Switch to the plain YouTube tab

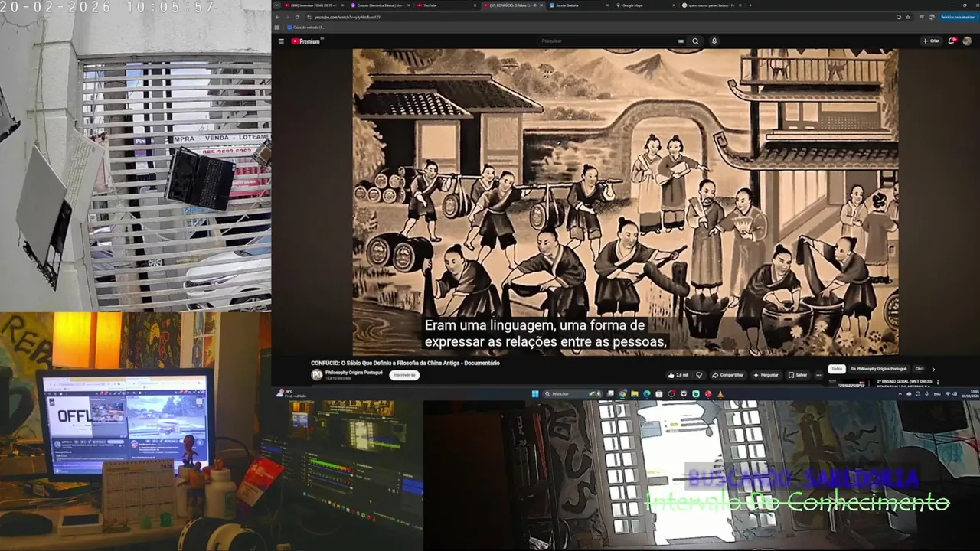[447, 5]
